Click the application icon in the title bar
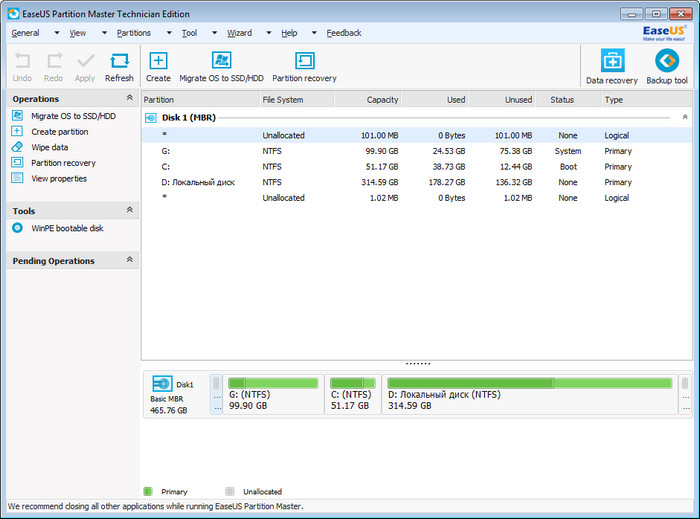Screen dimensions: 700x519 tap(13, 13)
